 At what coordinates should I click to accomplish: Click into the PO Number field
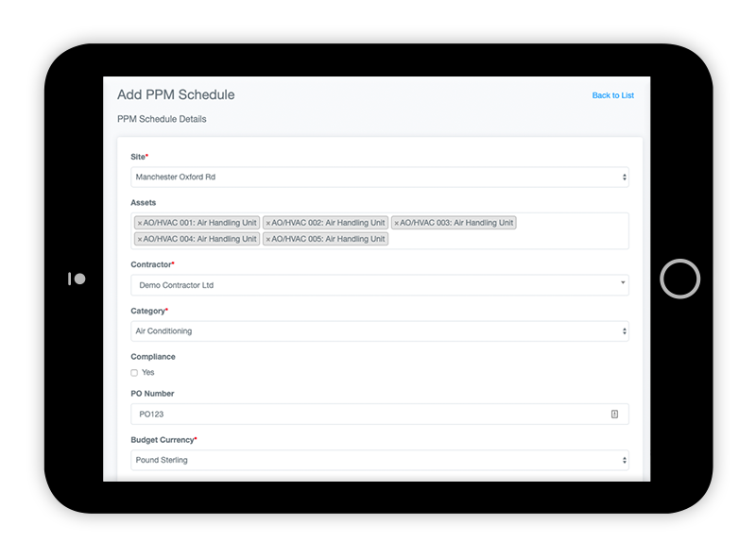pos(380,414)
